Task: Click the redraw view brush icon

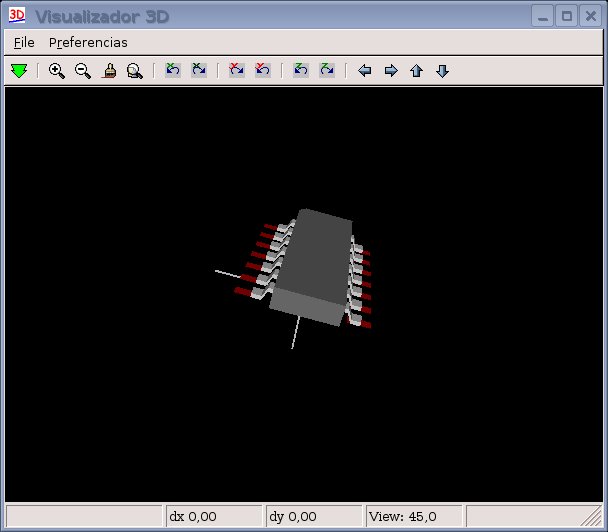Action: pyautogui.click(x=110, y=71)
